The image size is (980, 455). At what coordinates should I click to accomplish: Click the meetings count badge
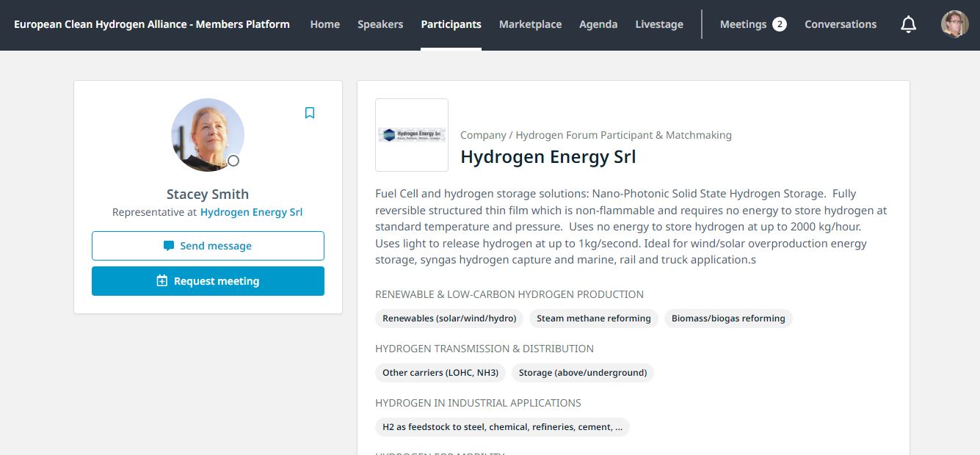point(780,24)
